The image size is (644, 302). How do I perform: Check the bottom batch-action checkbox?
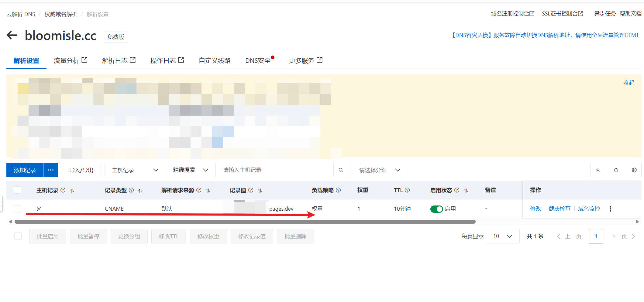[x=18, y=236]
